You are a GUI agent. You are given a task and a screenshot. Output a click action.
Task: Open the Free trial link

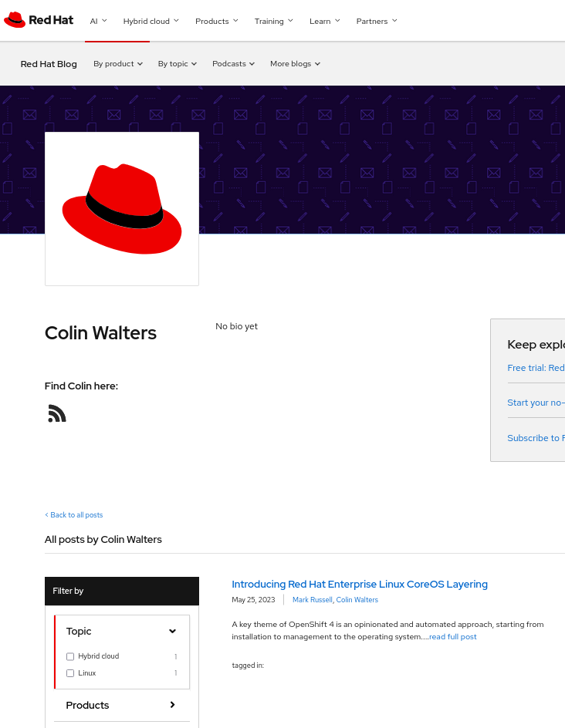point(536,368)
